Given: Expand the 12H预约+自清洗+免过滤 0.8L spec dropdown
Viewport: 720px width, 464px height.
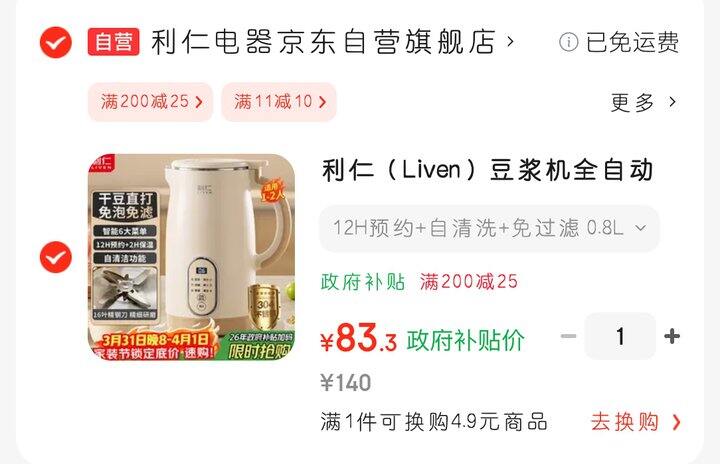Looking at the screenshot, I should click(x=489, y=228).
